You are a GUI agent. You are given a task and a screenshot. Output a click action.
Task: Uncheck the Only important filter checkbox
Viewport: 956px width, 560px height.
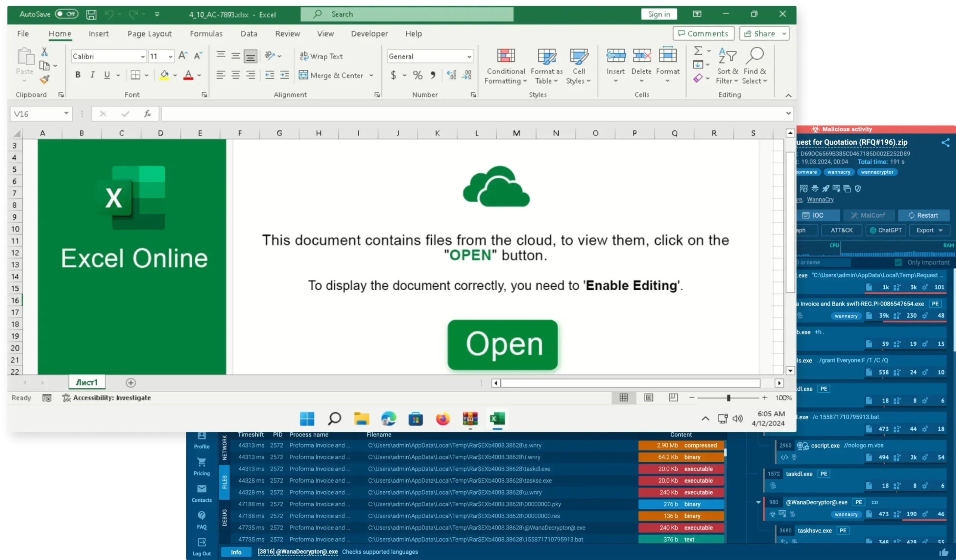898,262
